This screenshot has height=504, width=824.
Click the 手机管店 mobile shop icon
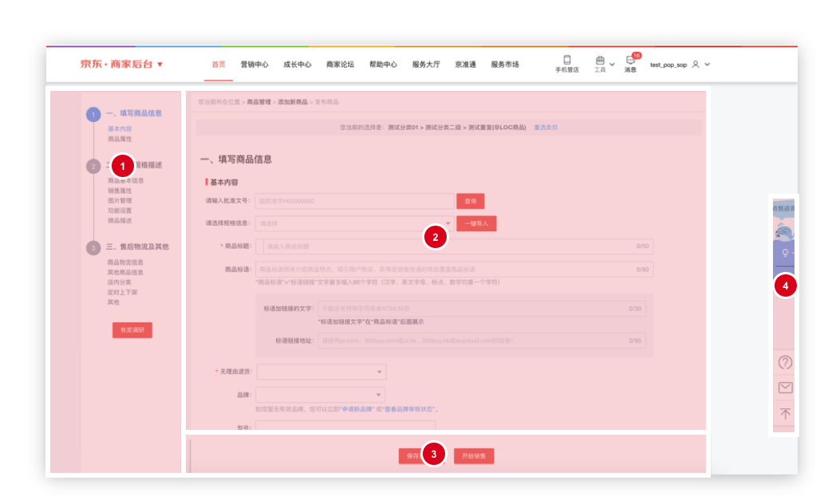566,59
